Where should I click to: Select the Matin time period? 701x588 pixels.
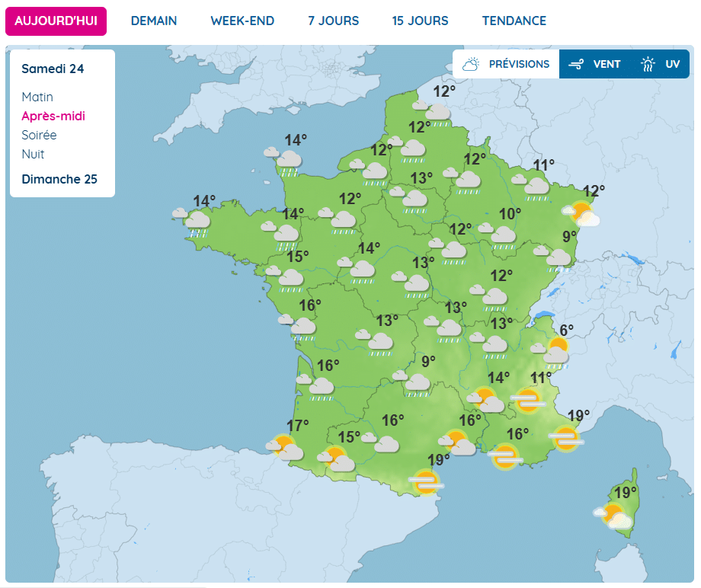point(37,97)
